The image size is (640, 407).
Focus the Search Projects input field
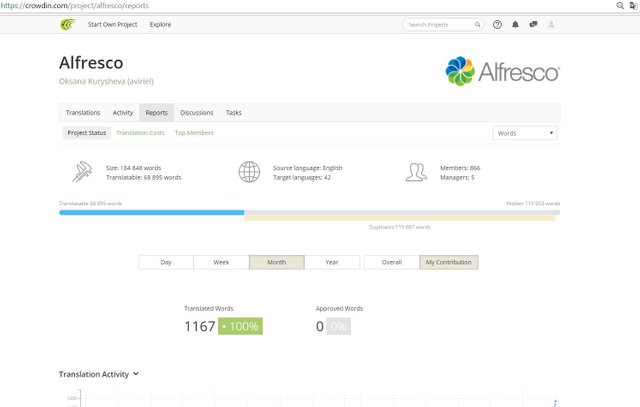(441, 24)
